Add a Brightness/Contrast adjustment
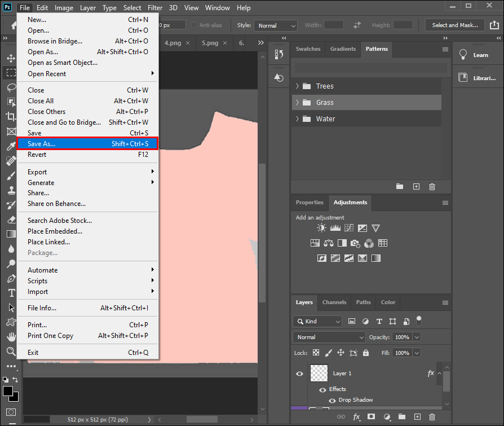The image size is (504, 426). click(321, 229)
